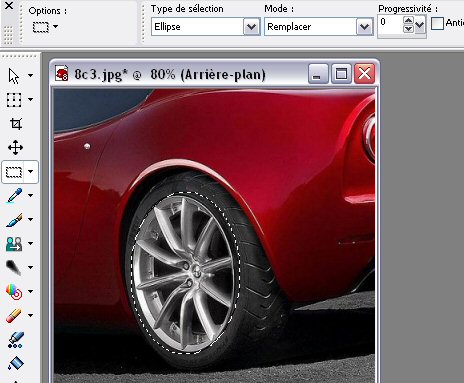This screenshot has width=464, height=383.
Task: Expand the Selection tool flyout arrow
Action: click(x=30, y=172)
